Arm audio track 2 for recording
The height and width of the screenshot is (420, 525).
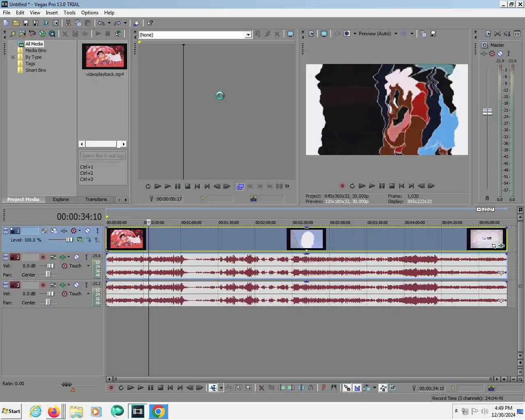pos(43,257)
